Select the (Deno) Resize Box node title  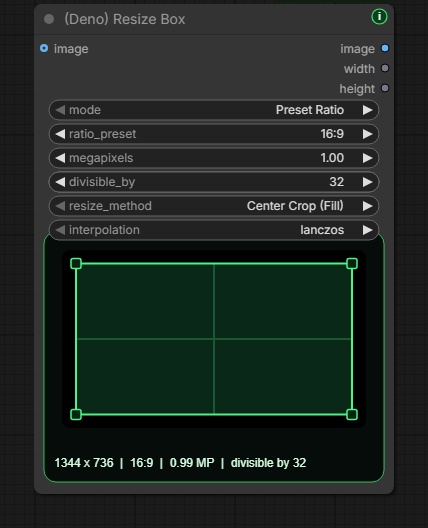coord(125,19)
